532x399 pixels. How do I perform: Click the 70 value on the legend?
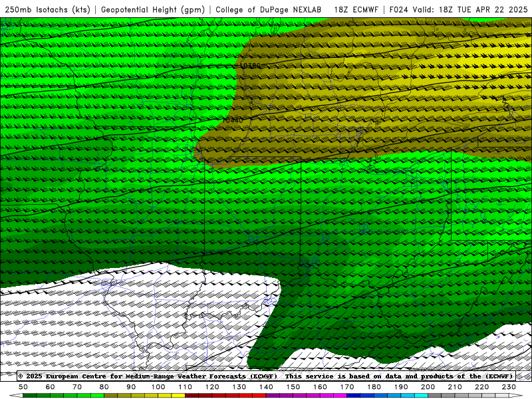click(77, 387)
